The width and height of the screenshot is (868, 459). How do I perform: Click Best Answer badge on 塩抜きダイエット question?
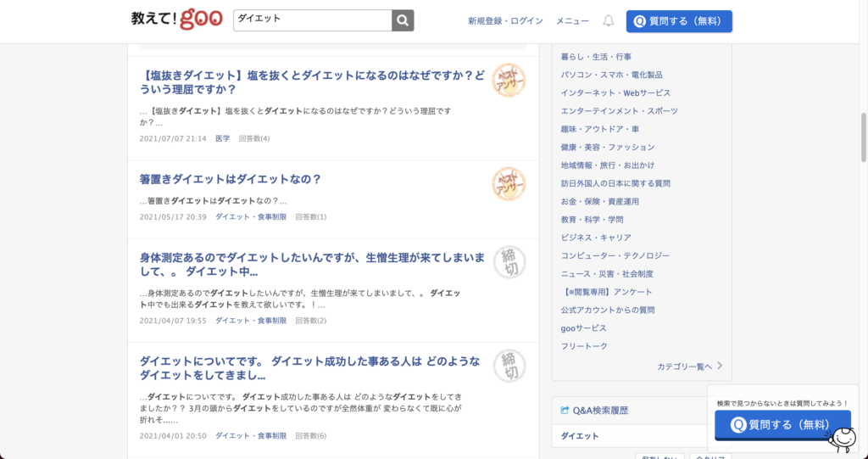point(509,81)
